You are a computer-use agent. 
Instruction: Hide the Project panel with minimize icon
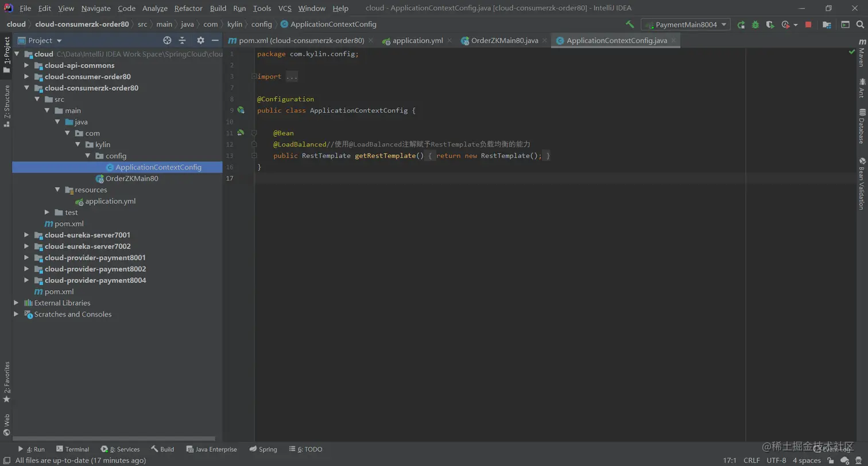click(215, 40)
